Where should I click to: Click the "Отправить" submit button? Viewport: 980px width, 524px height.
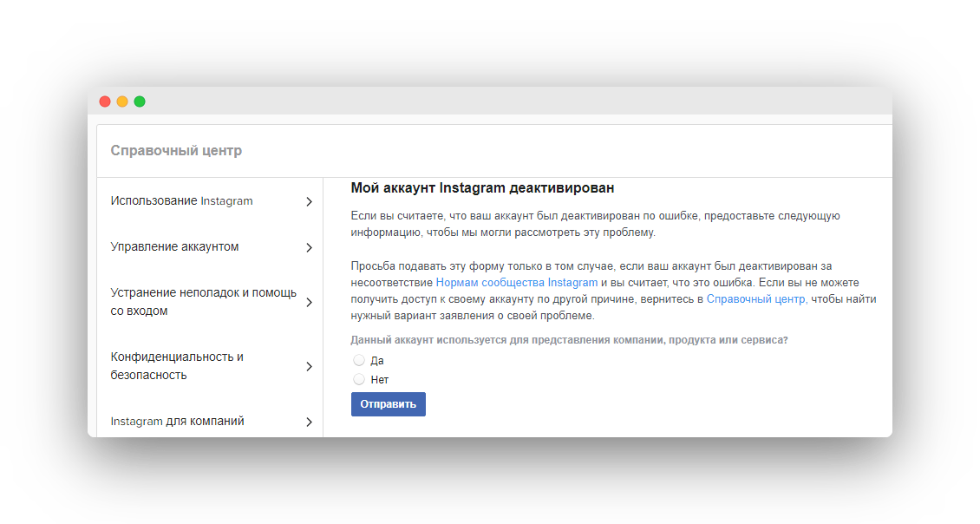tap(389, 404)
